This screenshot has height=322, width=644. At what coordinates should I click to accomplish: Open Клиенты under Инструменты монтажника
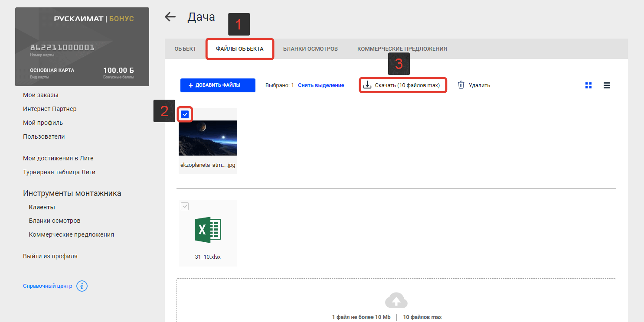(42, 207)
